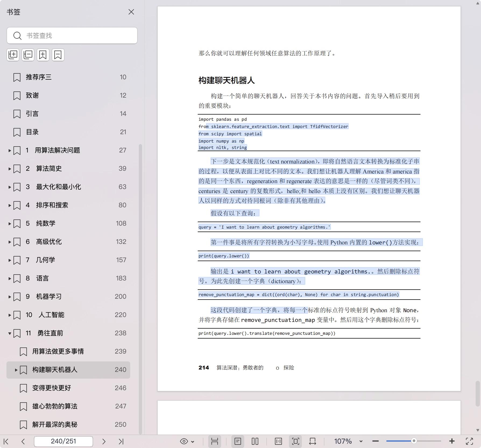Switch to two-page view
This screenshot has width=481, height=448.
coord(255,441)
